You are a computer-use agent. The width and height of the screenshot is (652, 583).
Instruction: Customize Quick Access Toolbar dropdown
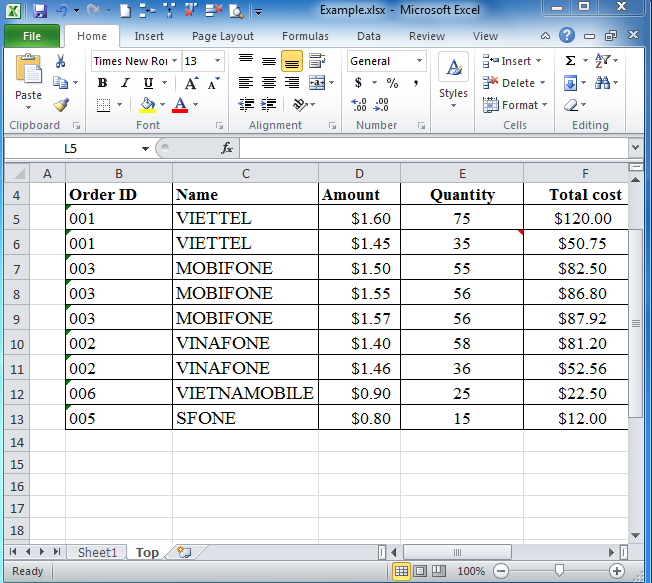click(259, 12)
